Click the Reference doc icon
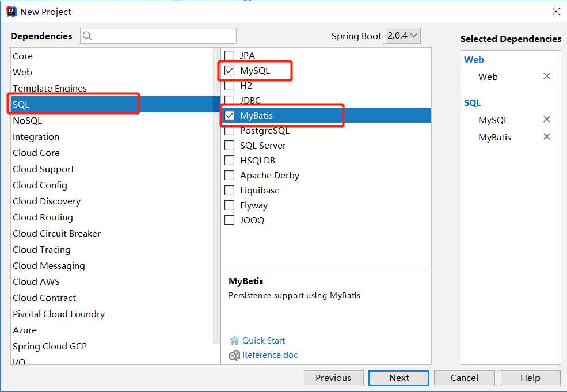The image size is (567, 392). pos(234,356)
